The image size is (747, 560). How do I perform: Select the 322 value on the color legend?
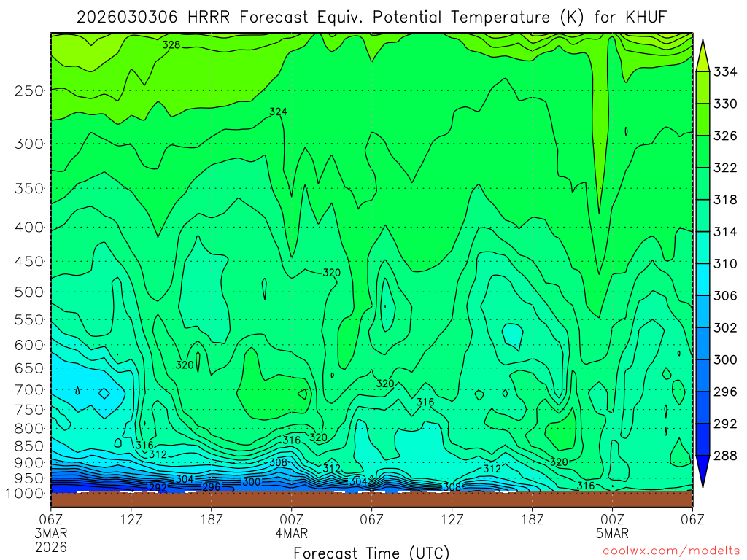[725, 168]
